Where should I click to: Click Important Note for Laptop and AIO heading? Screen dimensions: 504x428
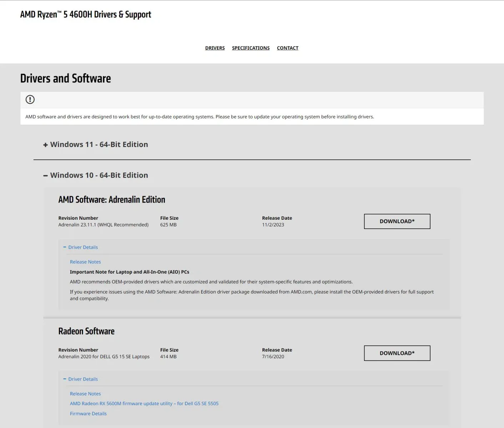130,272
